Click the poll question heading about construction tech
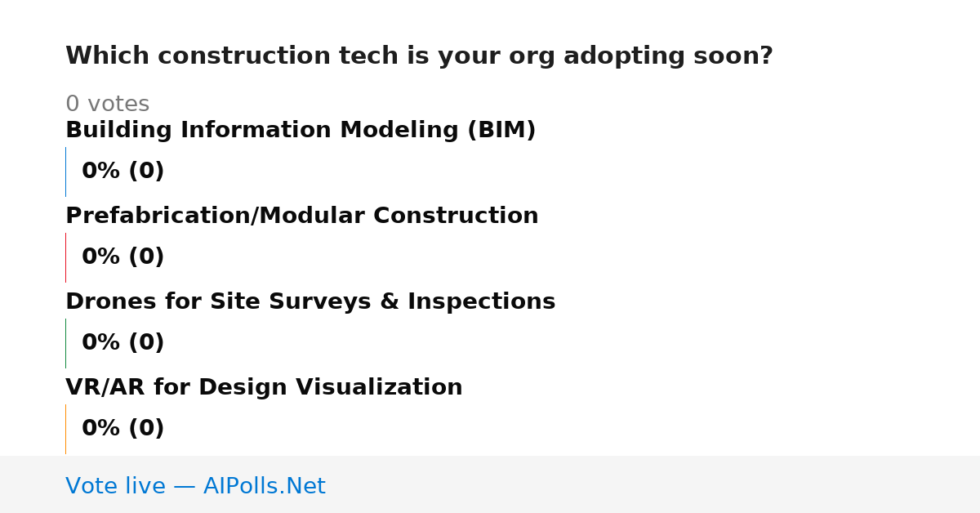The height and width of the screenshot is (513, 980). (419, 56)
